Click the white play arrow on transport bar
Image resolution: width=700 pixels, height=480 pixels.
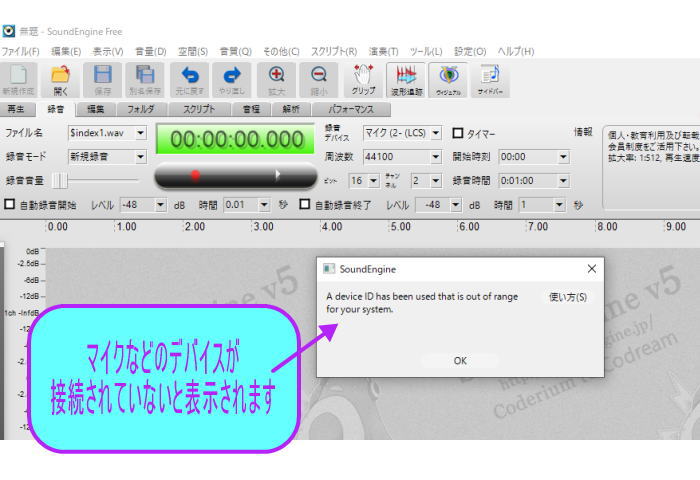(x=277, y=175)
